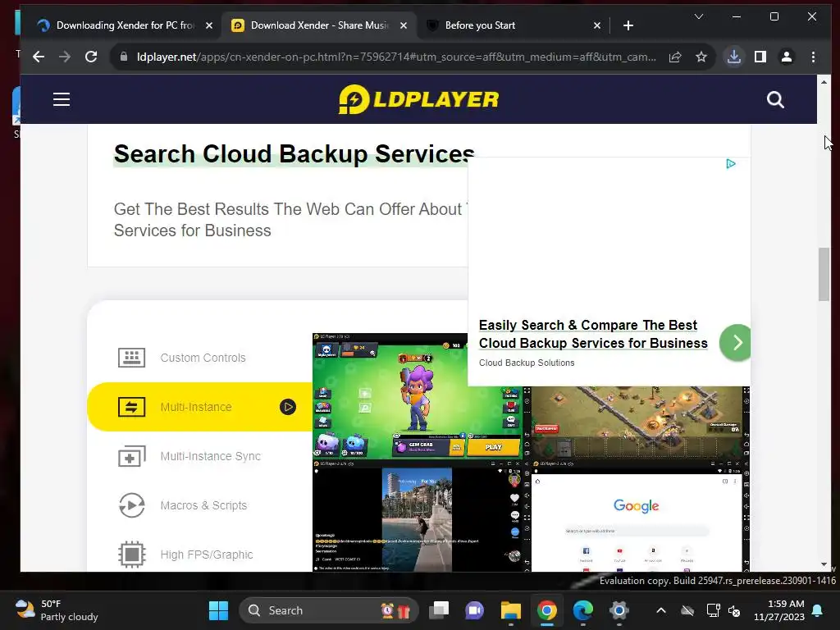Open a new browser tab

[628, 25]
